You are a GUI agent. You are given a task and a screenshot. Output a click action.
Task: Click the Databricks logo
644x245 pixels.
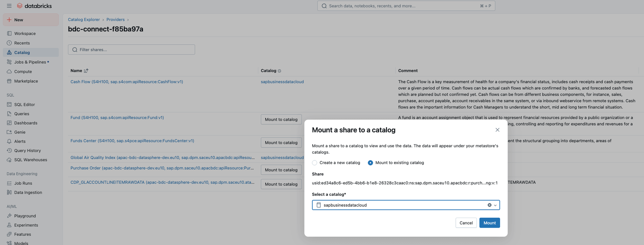click(34, 6)
